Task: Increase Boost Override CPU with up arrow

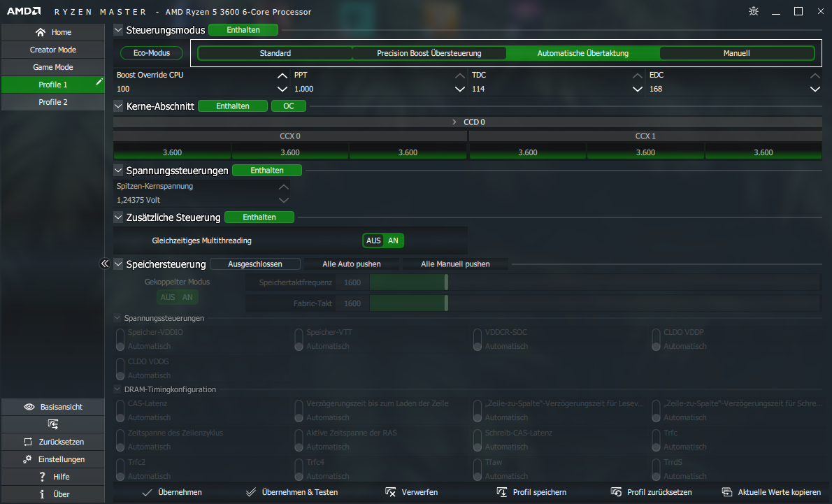Action: 282,76
